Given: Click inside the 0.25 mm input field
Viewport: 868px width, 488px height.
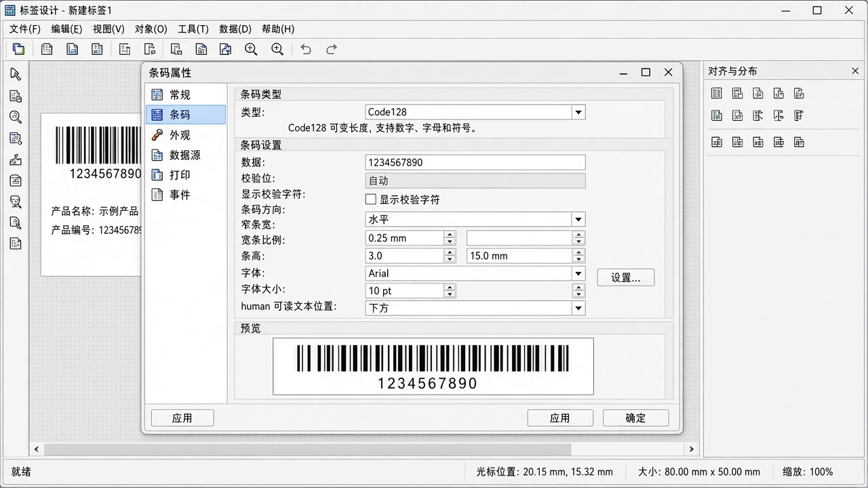Looking at the screenshot, I should coord(404,239).
